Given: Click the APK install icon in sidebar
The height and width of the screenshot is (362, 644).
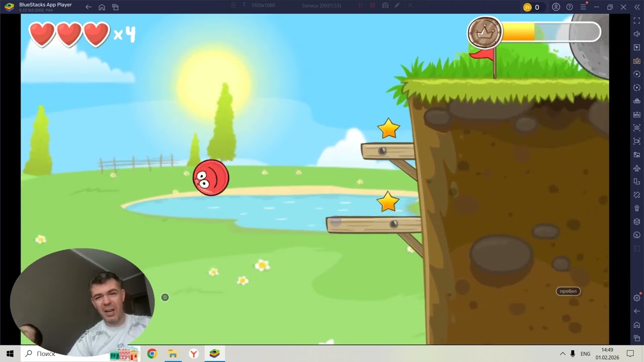Looking at the screenshot, I should (x=636, y=114).
